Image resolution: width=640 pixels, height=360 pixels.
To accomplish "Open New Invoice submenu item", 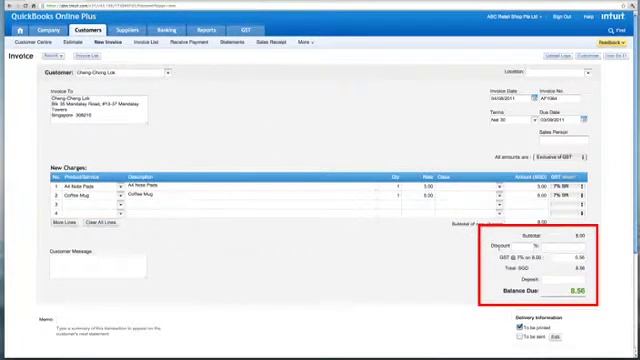I will click(x=108, y=42).
